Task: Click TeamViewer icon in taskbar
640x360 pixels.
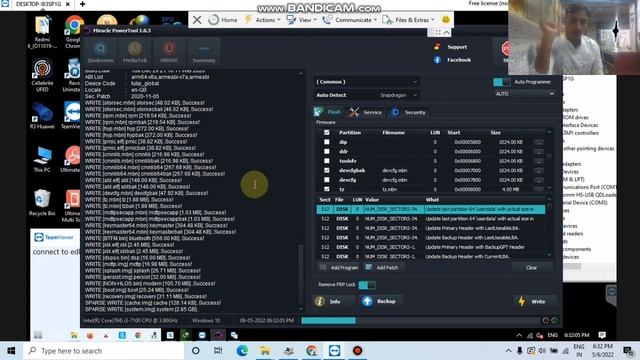Action: (334, 351)
